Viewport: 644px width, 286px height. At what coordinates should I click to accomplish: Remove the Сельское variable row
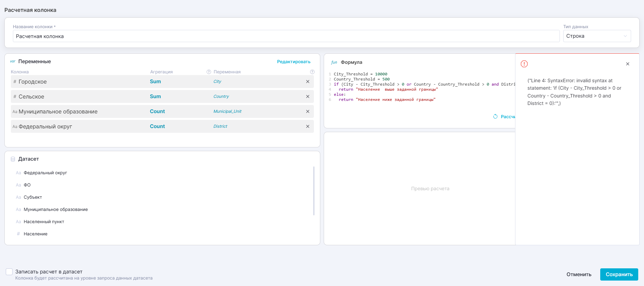pyautogui.click(x=307, y=96)
